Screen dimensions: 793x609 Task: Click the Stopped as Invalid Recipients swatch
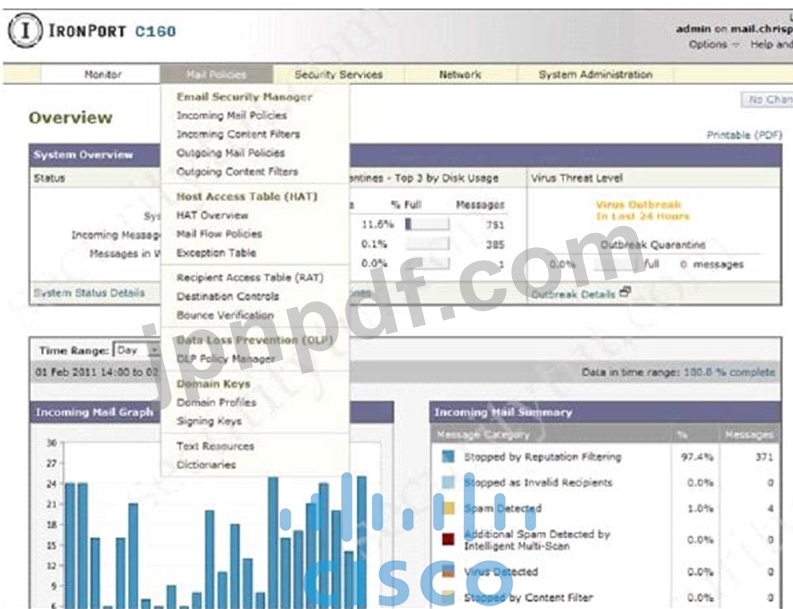pyautogui.click(x=448, y=482)
